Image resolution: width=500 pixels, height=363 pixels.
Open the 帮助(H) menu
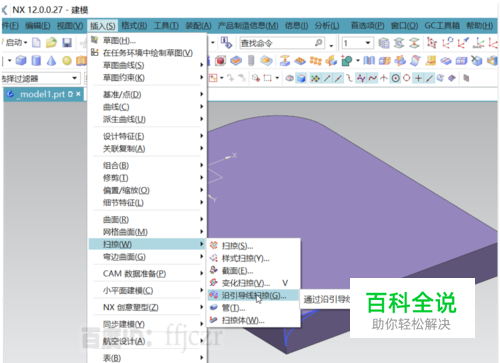pos(480,26)
